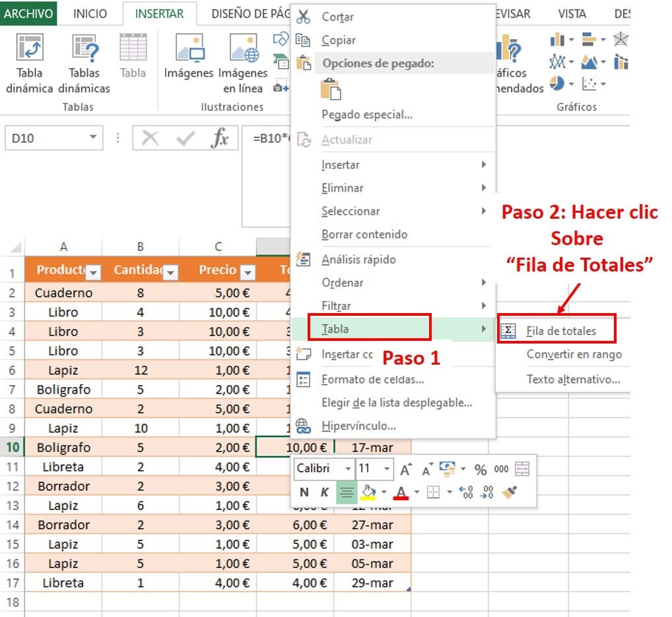Screen dimensions: 672x617
Task: Select the red font color swatch
Action: [x=401, y=495]
